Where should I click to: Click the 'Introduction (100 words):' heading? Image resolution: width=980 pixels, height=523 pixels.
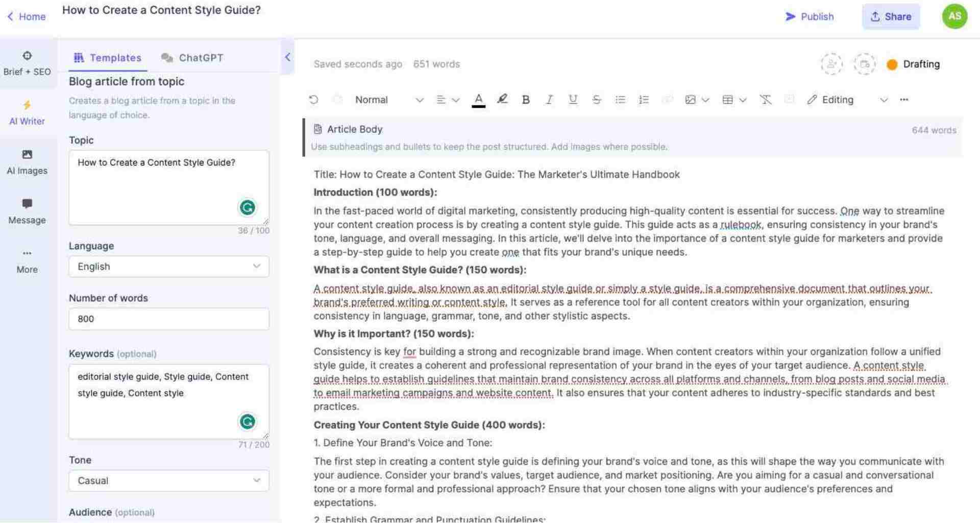[375, 192]
